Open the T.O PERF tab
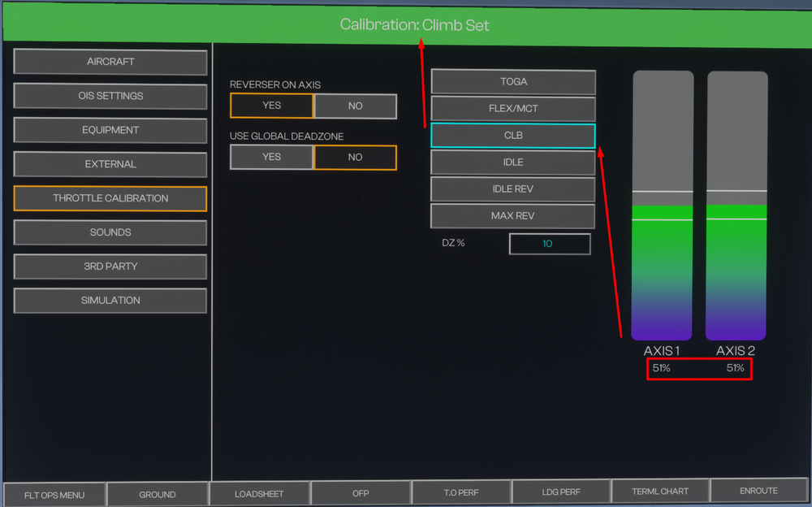 462,492
